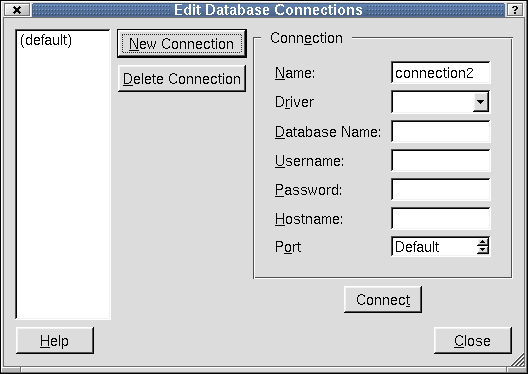Screen dimensions: 528x374
Task: Select (default) in the connections list
Action: click(46, 40)
